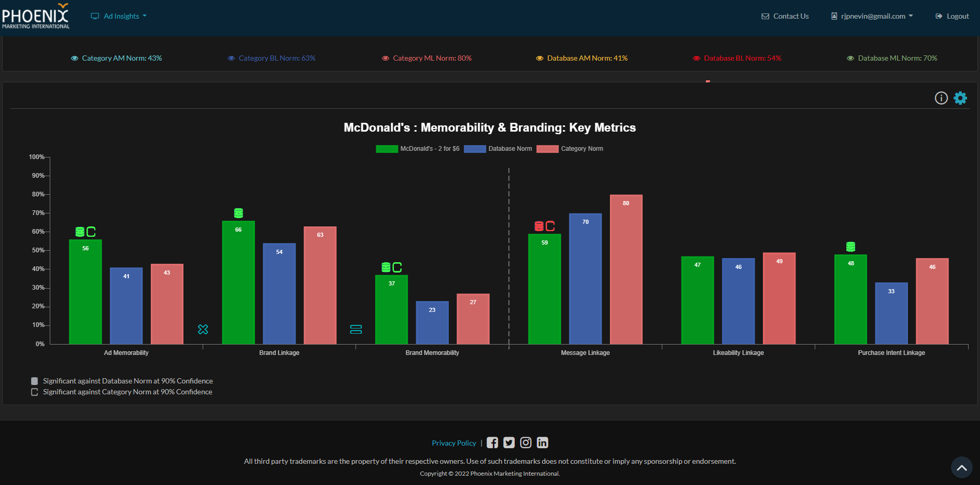This screenshot has height=485, width=980.
Task: Click database significance icon above Ad Memorability bar
Action: (x=80, y=232)
